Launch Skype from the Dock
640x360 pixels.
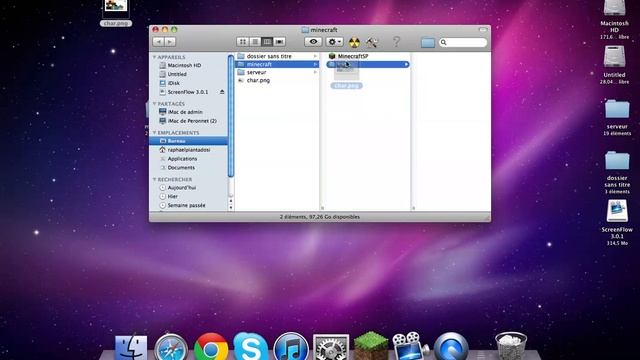point(251,347)
